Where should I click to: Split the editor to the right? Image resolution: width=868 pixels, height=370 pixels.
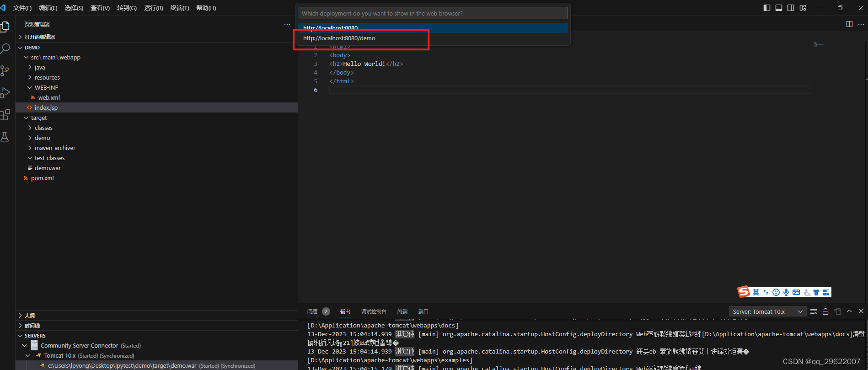tap(849, 24)
